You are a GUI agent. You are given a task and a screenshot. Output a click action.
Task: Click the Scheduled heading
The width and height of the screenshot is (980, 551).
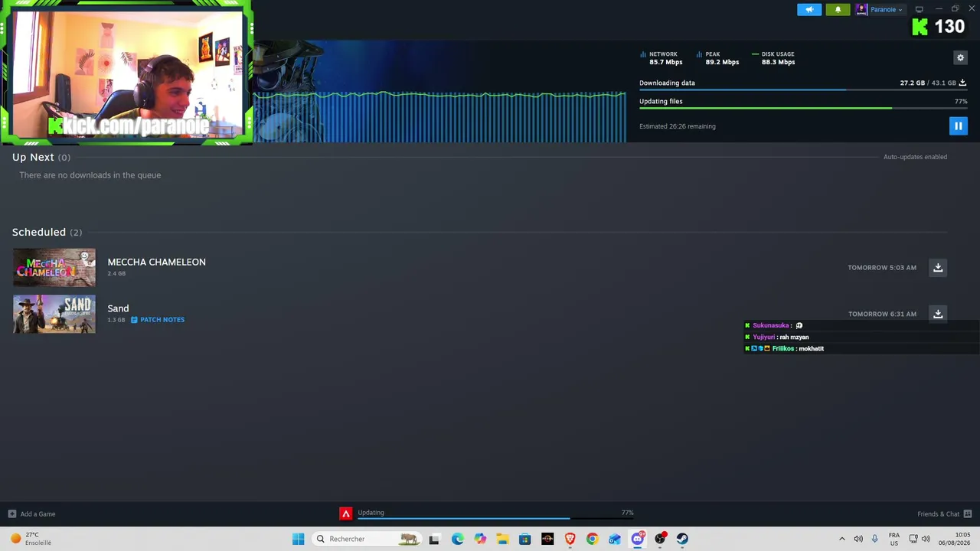39,232
